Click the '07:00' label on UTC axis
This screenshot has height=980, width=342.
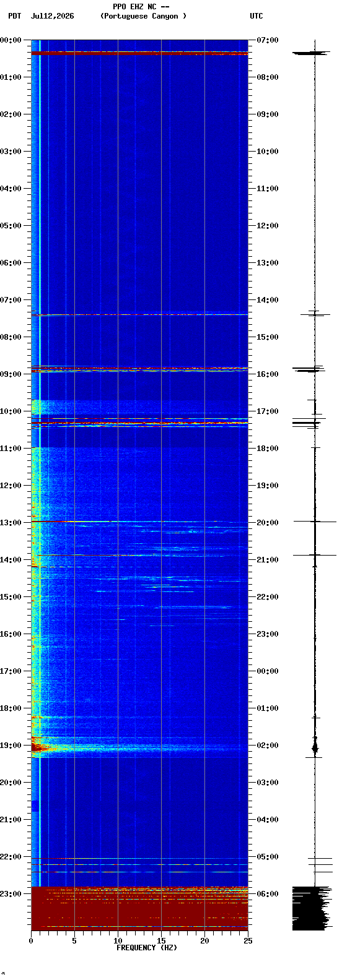tap(268, 40)
